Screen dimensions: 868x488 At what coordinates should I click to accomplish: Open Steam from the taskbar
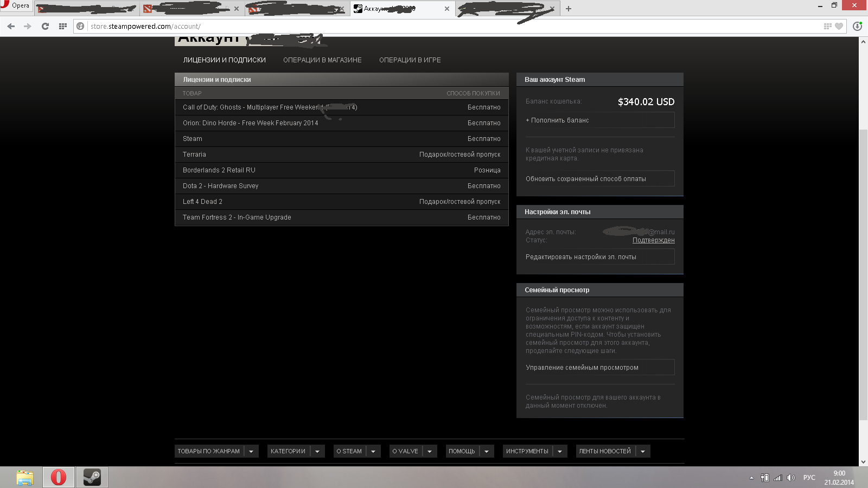[92, 477]
